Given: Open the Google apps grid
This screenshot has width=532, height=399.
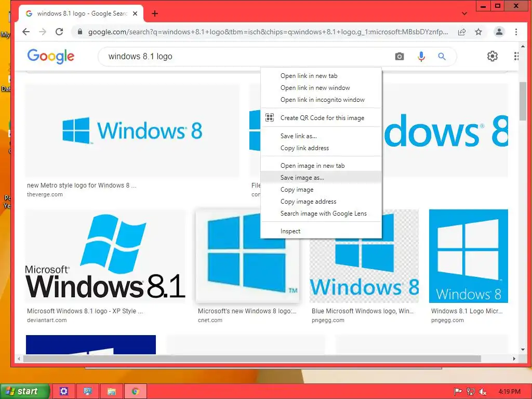Looking at the screenshot, I should (x=516, y=56).
